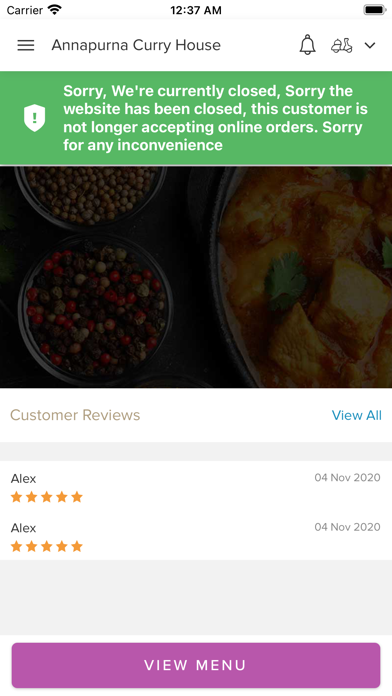Tap the VIEW MENU button
Image resolution: width=392 pixels, height=696 pixels.
[x=196, y=665]
